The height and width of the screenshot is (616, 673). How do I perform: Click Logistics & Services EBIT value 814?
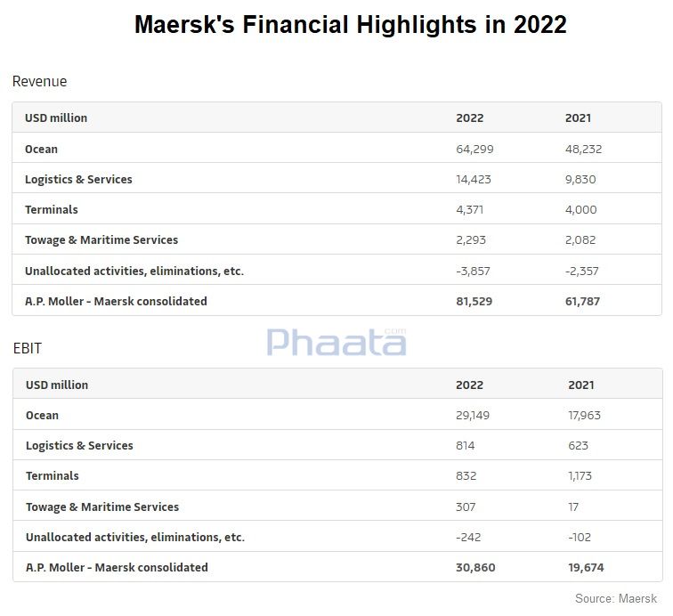pyautogui.click(x=466, y=446)
